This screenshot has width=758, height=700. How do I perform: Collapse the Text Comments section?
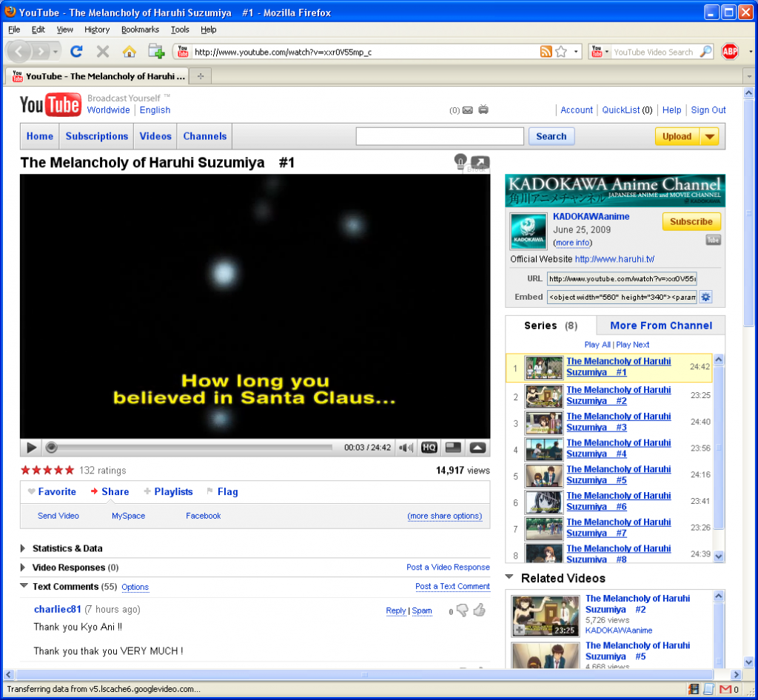tap(24, 585)
